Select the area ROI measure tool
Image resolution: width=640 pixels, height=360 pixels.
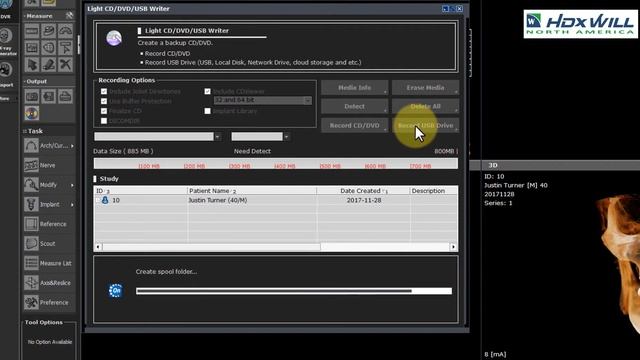[49, 48]
